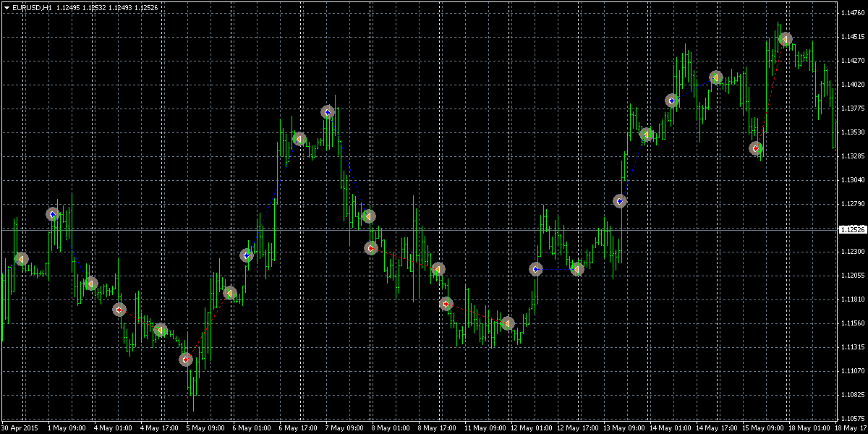Viewport: 868px width, 434px height.
Task: Select the blue buy marker at the 7 May 09:00 peak
Action: 328,113
